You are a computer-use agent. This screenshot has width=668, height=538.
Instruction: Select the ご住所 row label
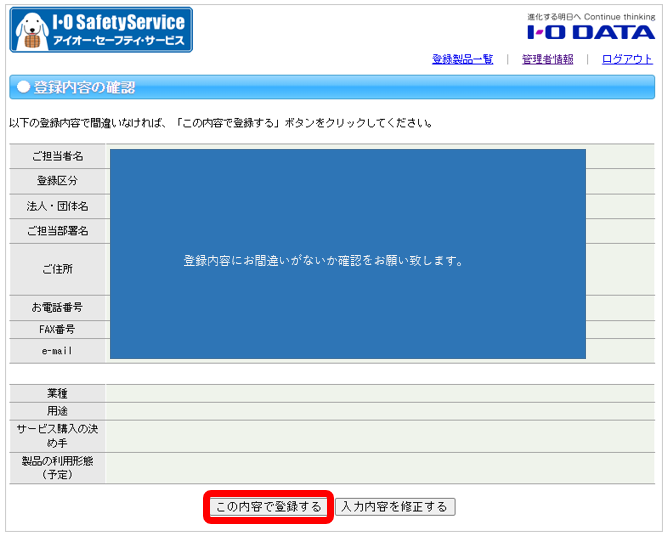pos(57,269)
